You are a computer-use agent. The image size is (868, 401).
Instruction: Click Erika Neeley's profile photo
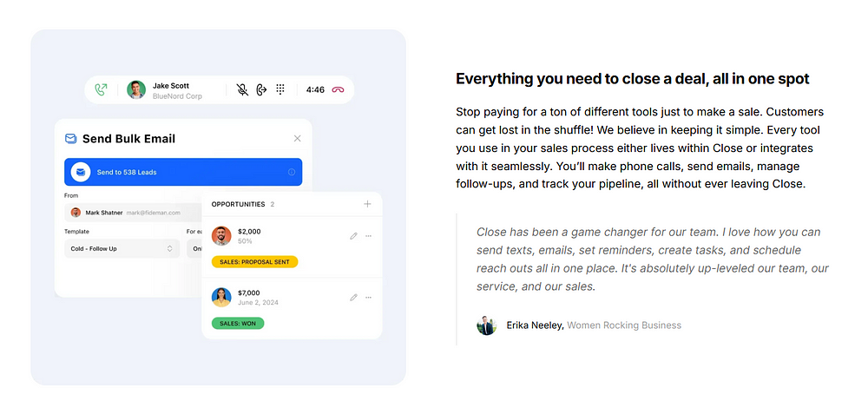(487, 325)
